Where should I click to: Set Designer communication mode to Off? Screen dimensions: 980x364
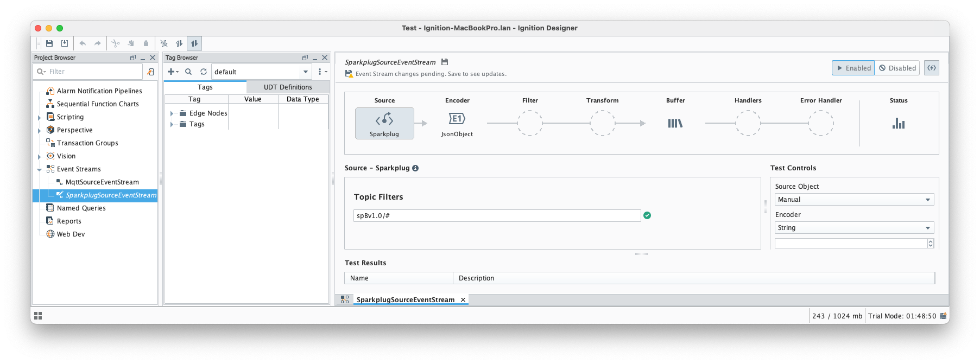click(164, 43)
